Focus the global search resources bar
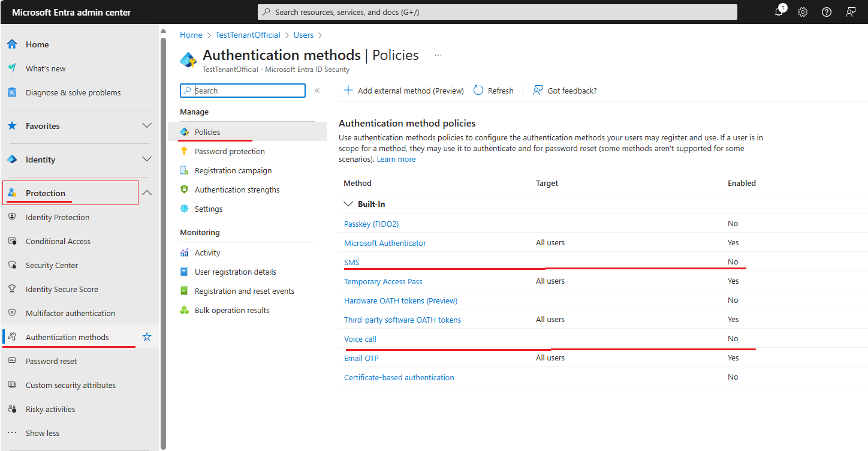868x451 pixels. click(x=498, y=12)
